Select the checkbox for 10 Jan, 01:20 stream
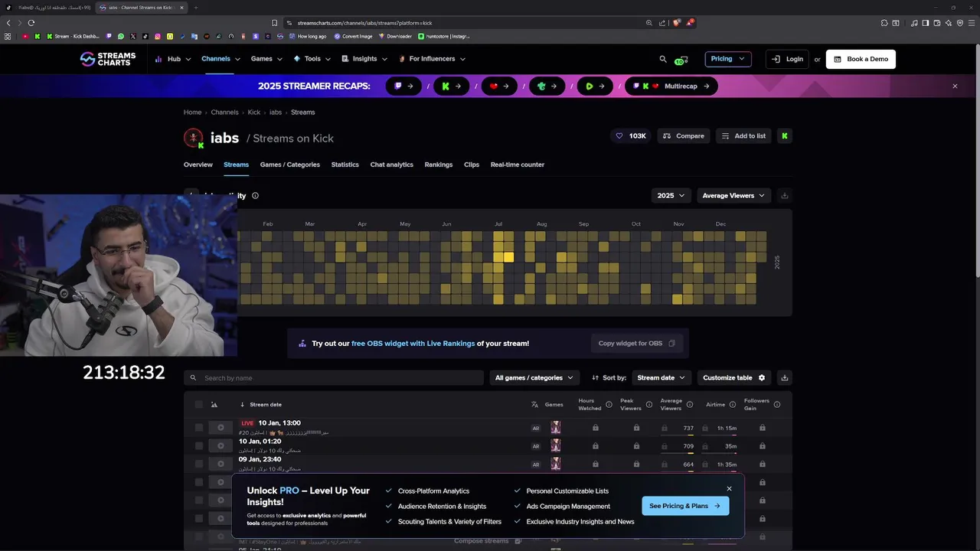 199,446
